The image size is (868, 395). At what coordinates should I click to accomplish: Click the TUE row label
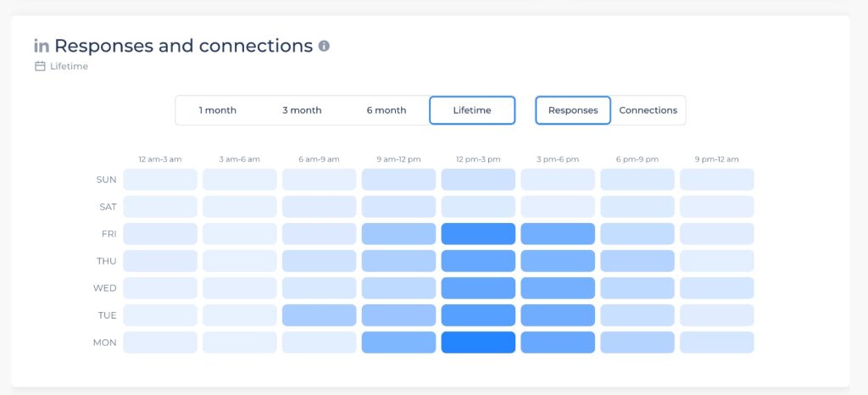pyautogui.click(x=107, y=315)
